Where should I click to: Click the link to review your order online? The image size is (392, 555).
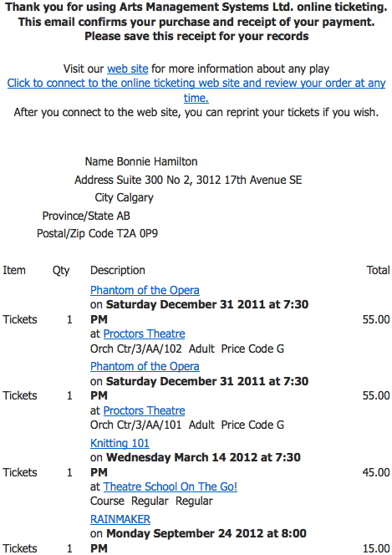point(196,90)
